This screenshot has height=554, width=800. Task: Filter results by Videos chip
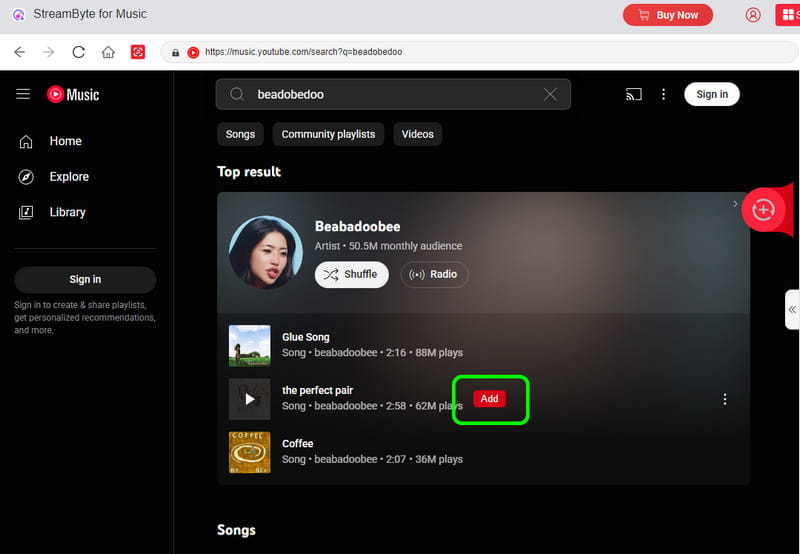tap(418, 134)
